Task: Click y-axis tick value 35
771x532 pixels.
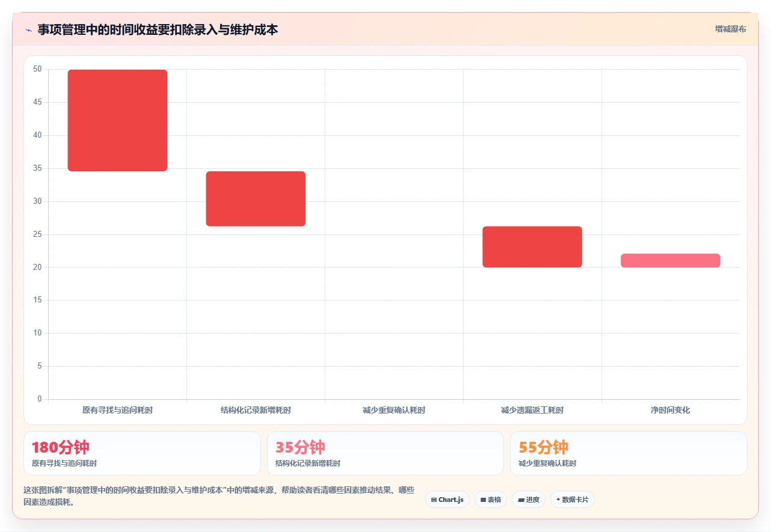Action: tap(37, 168)
